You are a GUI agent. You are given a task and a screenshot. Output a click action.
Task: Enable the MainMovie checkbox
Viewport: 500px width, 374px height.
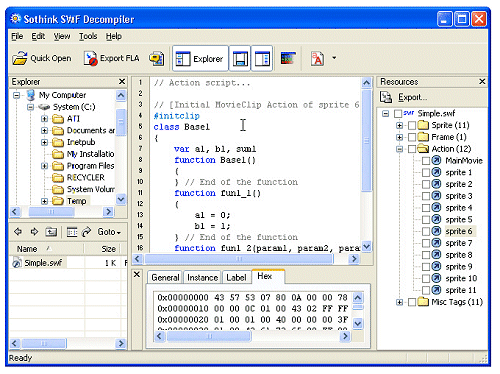[426, 161]
